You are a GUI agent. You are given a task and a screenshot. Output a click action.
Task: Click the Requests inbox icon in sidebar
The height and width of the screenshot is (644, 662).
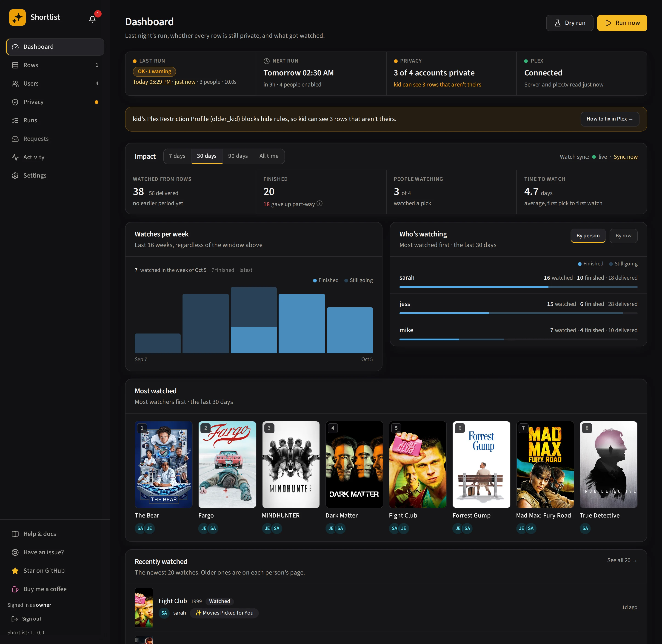(15, 139)
